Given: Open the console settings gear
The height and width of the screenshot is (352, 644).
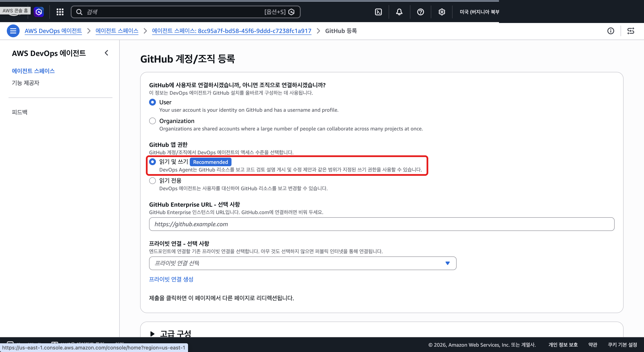Looking at the screenshot, I should point(442,12).
